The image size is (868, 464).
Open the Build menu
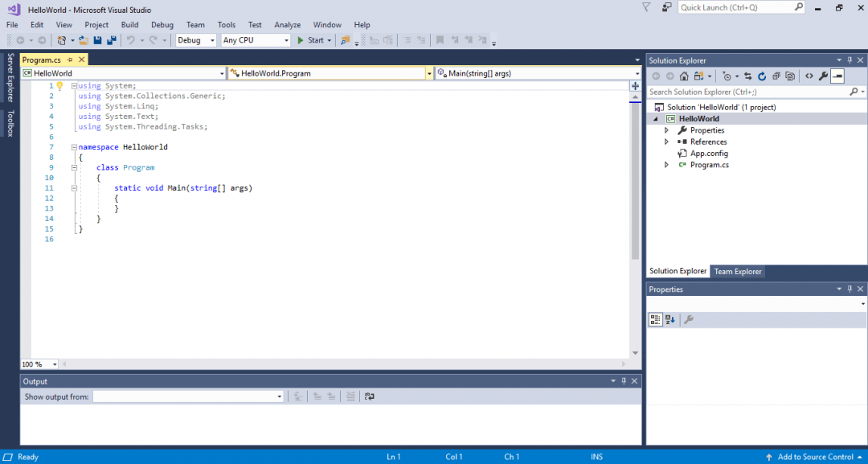point(129,24)
